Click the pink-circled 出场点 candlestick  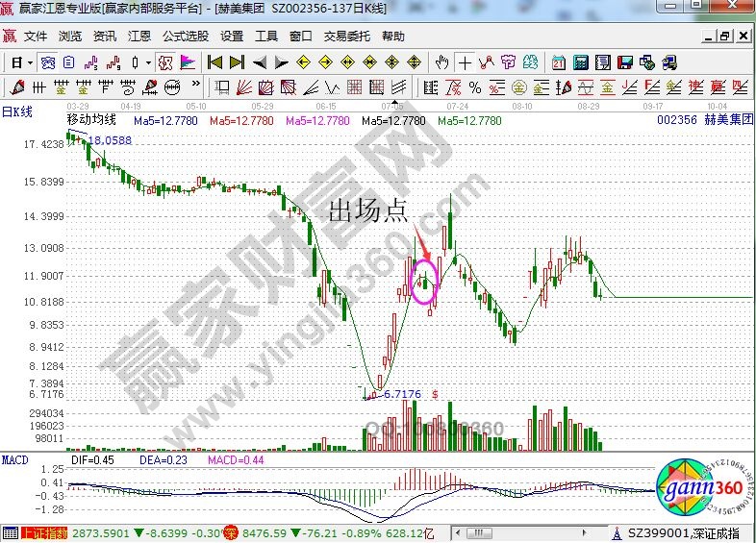pos(424,282)
